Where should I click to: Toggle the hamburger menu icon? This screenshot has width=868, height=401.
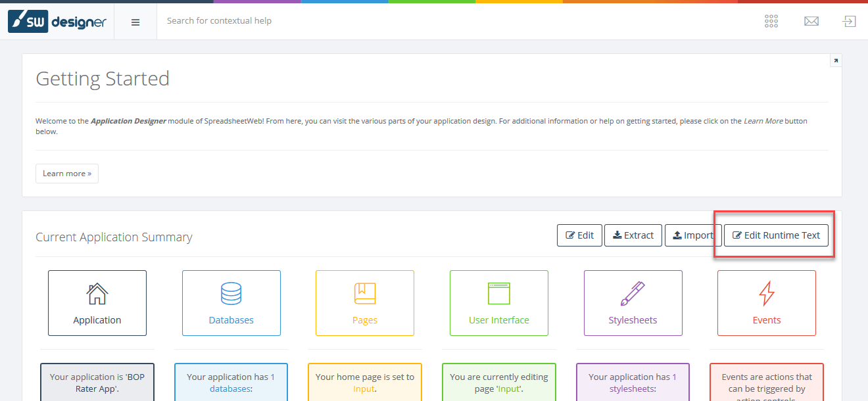click(x=135, y=22)
